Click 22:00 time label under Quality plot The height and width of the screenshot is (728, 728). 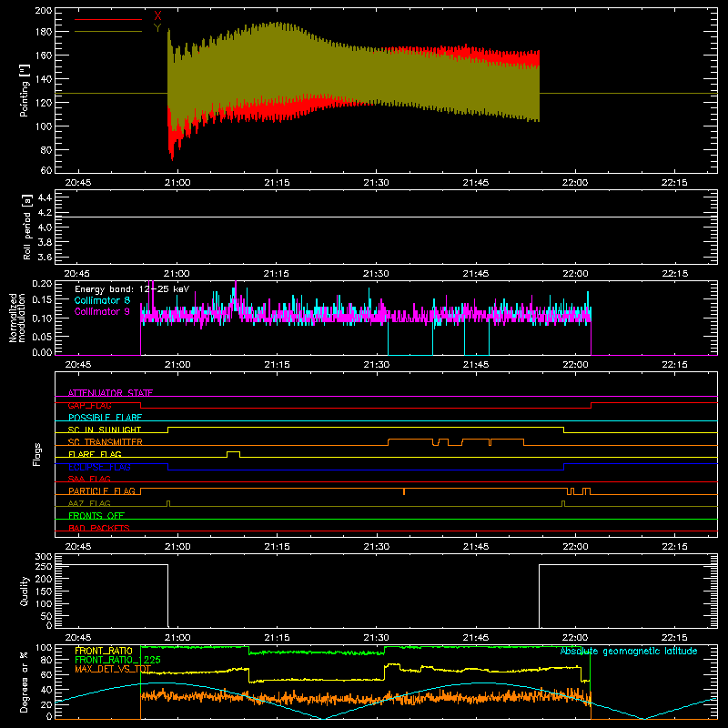tap(575, 638)
